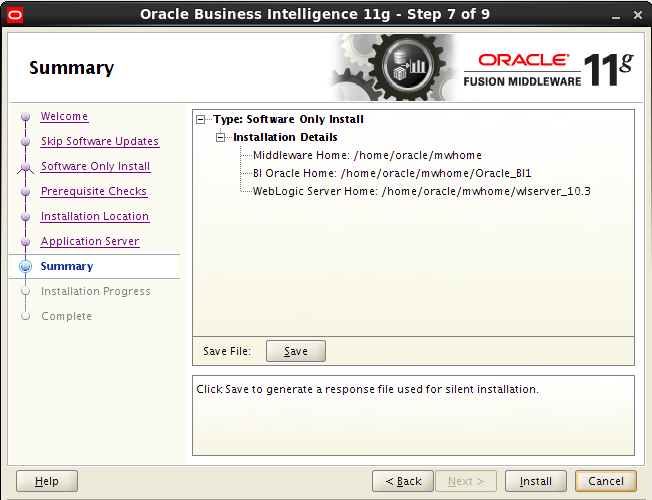652x500 pixels.
Task: Click the Complete step label
Action: pos(67,316)
